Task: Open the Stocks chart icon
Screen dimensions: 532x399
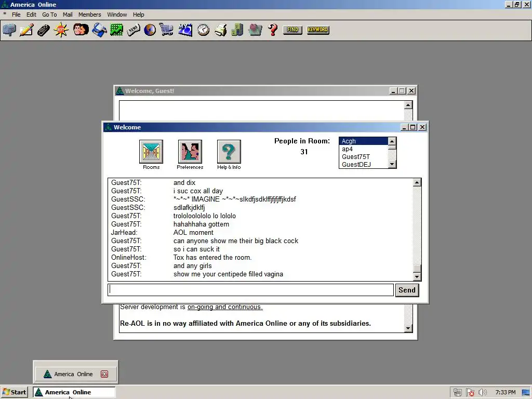Action: (x=116, y=30)
